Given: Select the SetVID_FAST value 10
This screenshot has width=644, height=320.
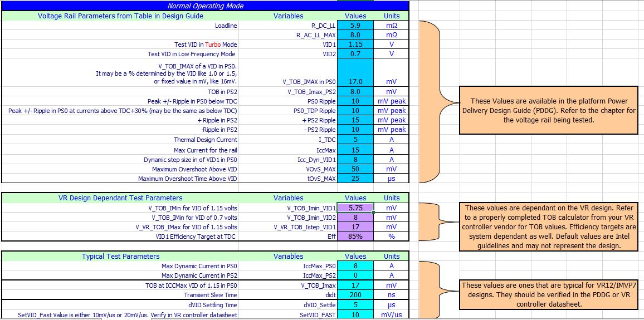Looking at the screenshot, I should tap(355, 314).
